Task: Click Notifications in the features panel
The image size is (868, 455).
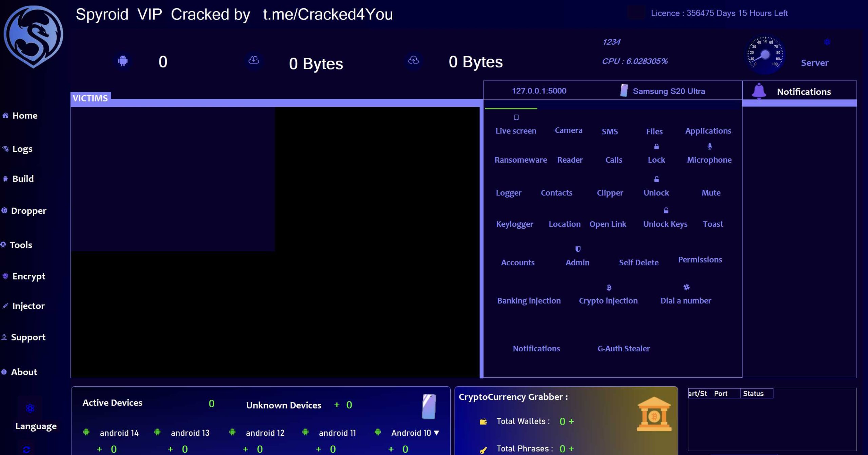Action: coord(536,349)
